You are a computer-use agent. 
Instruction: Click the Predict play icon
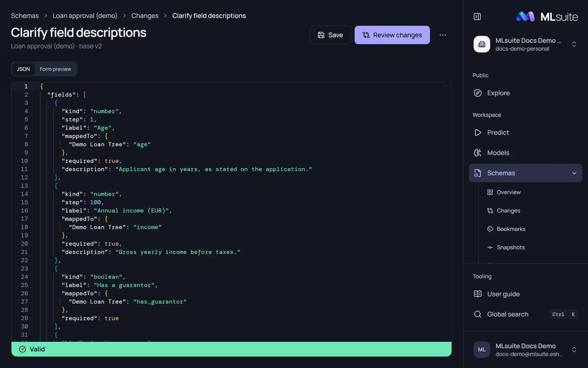click(478, 133)
